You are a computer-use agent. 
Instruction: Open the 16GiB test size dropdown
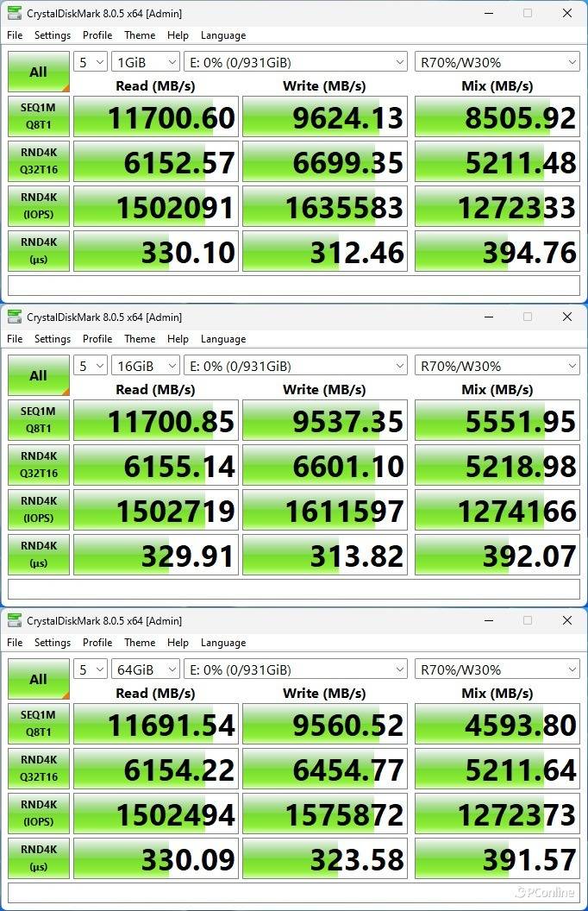point(145,366)
